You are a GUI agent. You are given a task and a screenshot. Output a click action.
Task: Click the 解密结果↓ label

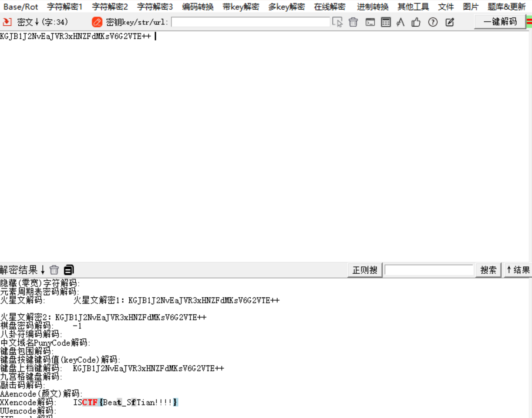pos(23,270)
